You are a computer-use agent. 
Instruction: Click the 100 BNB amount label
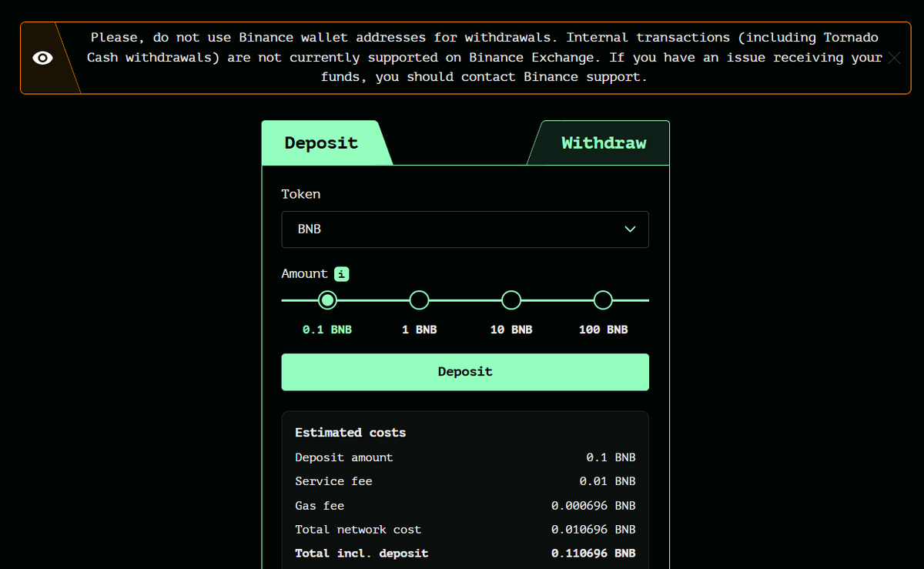pos(603,330)
